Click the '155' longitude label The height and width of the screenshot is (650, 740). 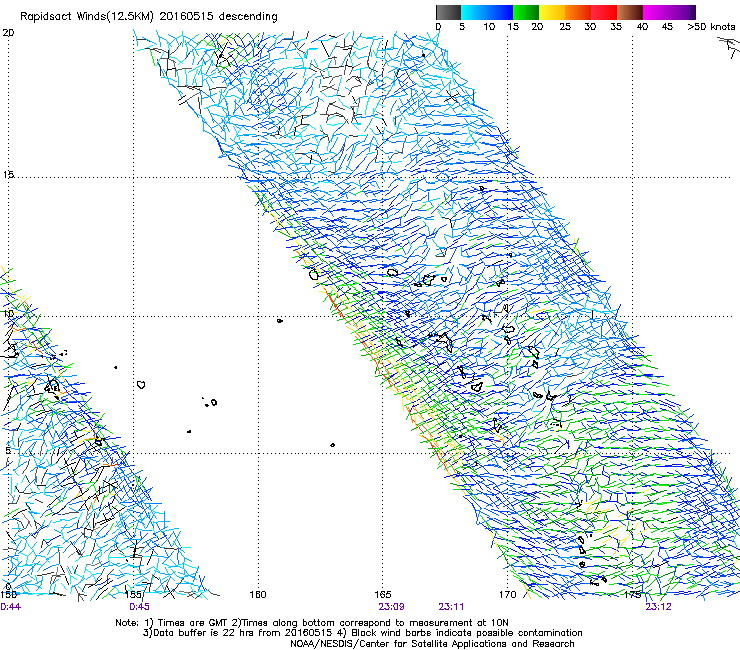tap(134, 595)
